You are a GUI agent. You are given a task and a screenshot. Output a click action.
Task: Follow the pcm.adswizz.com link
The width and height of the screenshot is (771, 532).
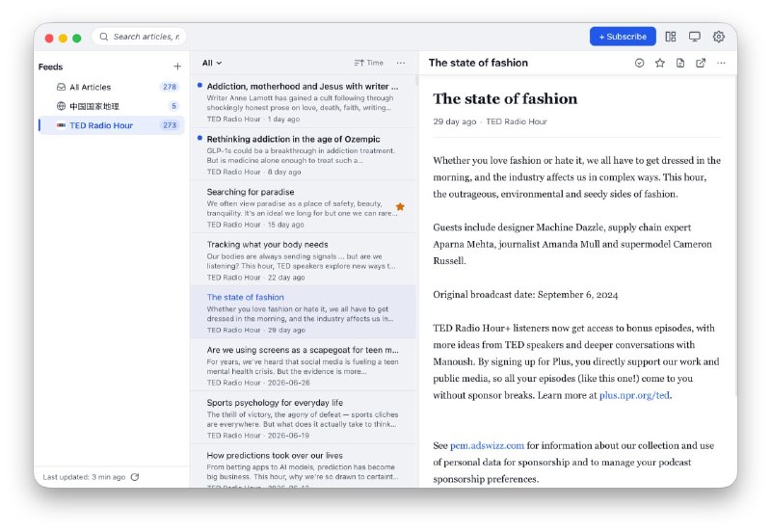(x=487, y=445)
